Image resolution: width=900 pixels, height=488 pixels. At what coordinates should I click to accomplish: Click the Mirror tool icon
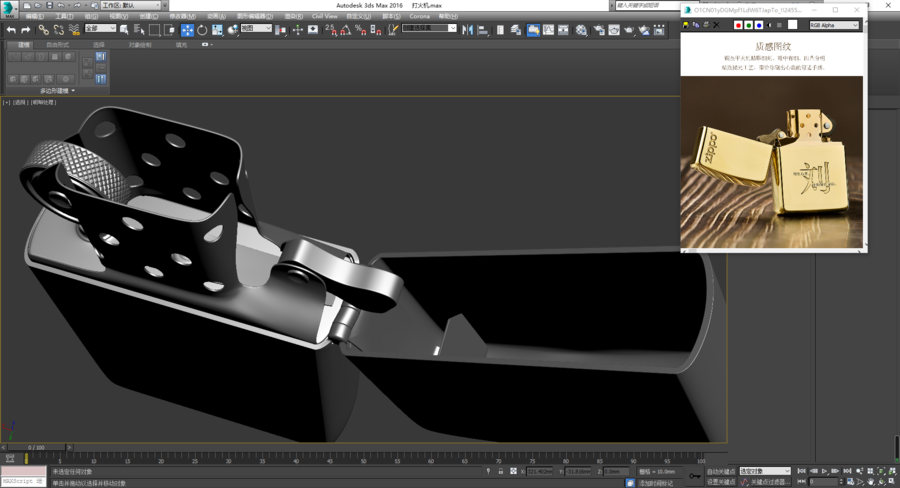coord(467,30)
